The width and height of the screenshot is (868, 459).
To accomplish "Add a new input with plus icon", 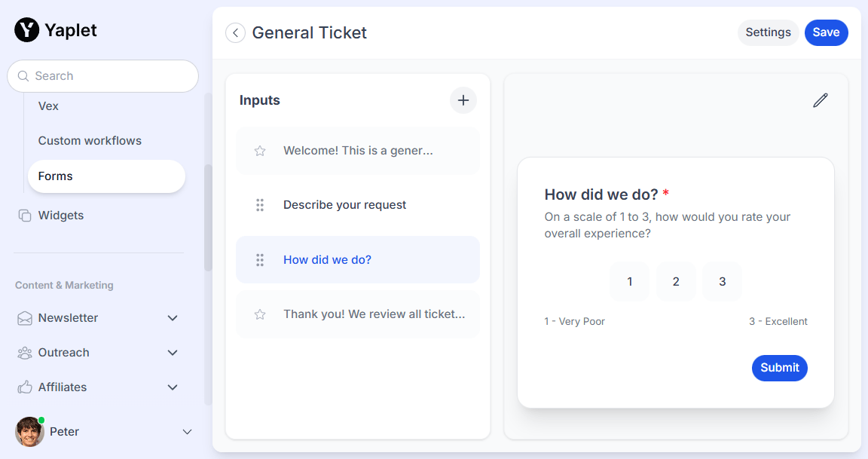I will (463, 100).
